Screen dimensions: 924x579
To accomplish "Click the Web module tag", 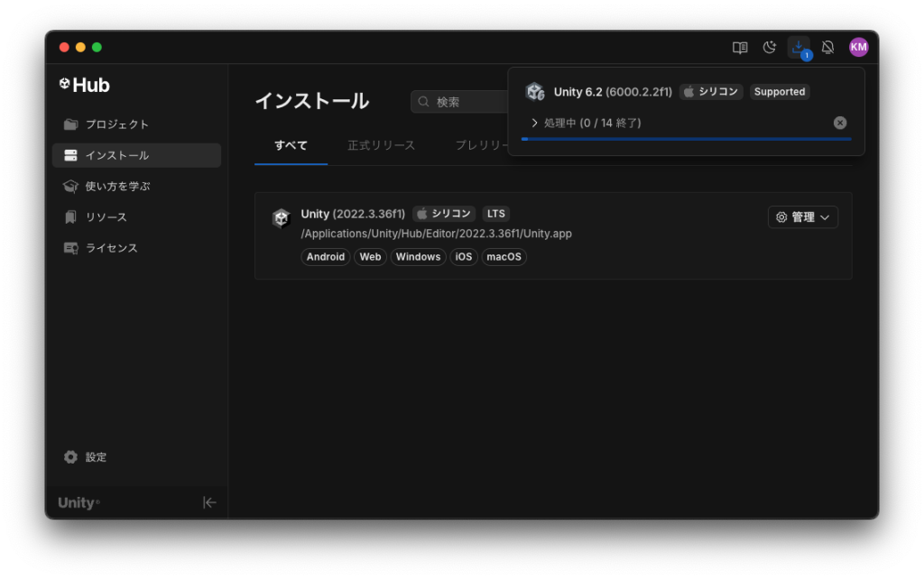I will point(370,257).
